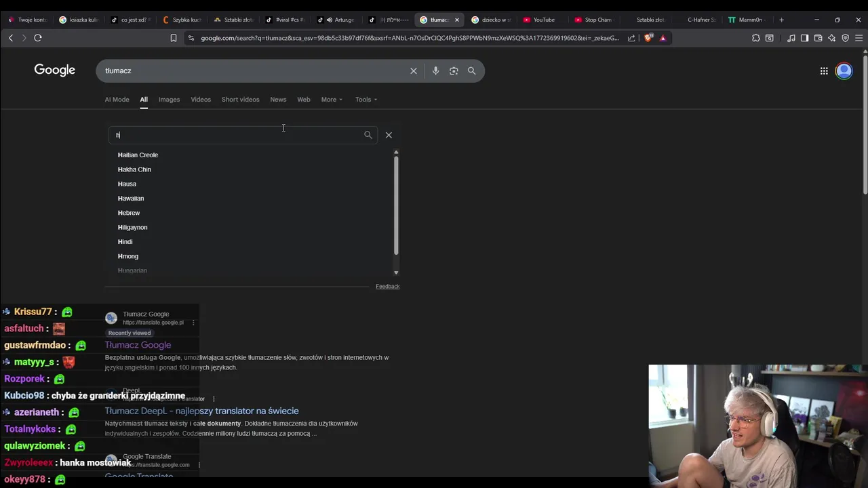Select Hindi language
Viewport: 868px width, 488px height.
point(125,242)
